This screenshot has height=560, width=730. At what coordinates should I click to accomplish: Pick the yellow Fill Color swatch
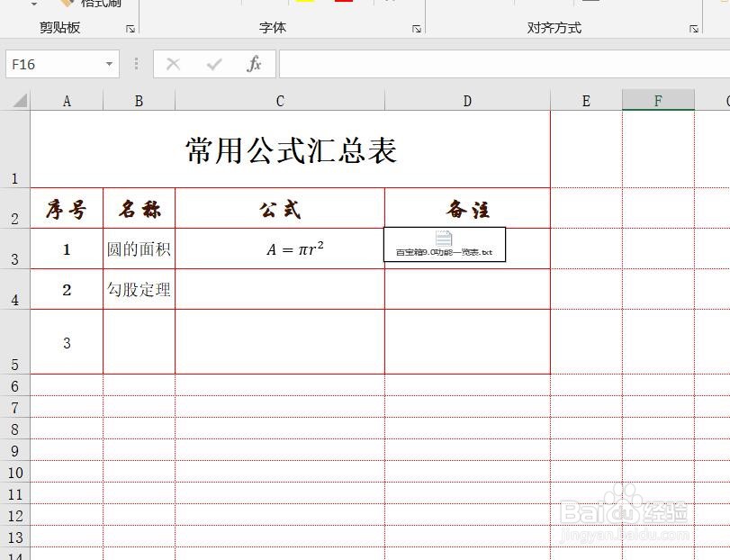[304, 3]
